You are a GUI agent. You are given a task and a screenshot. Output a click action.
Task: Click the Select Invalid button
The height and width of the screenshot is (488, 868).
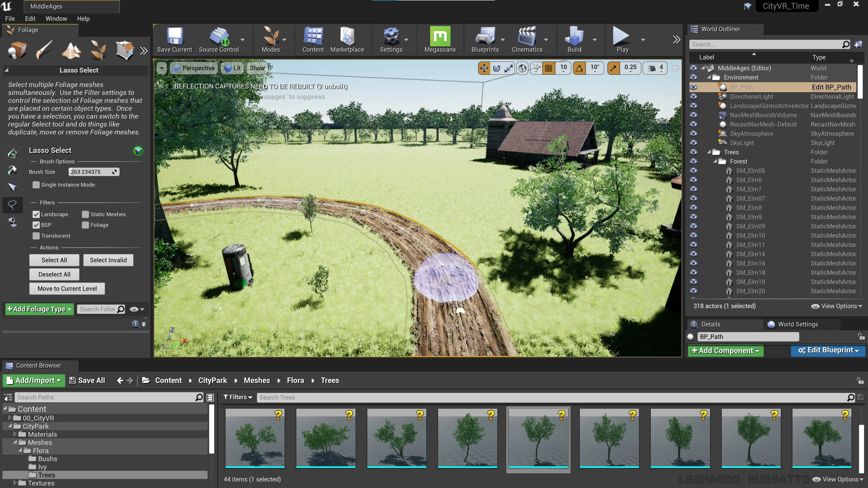coord(108,260)
